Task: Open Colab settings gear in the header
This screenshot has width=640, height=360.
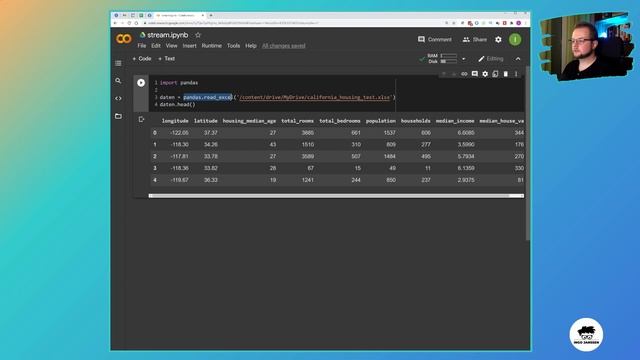Action: tap(498, 40)
